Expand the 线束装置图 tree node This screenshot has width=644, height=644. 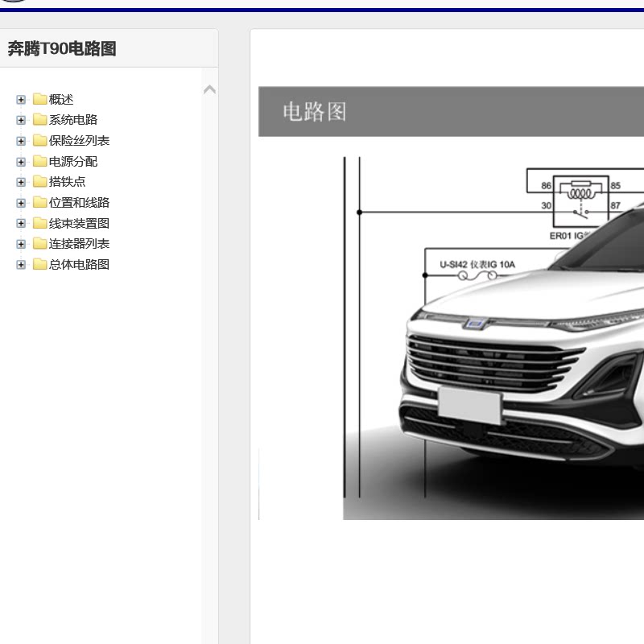tap(21, 224)
